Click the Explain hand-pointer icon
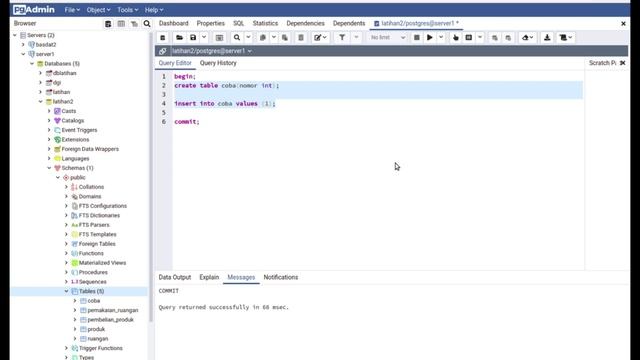 (456, 38)
